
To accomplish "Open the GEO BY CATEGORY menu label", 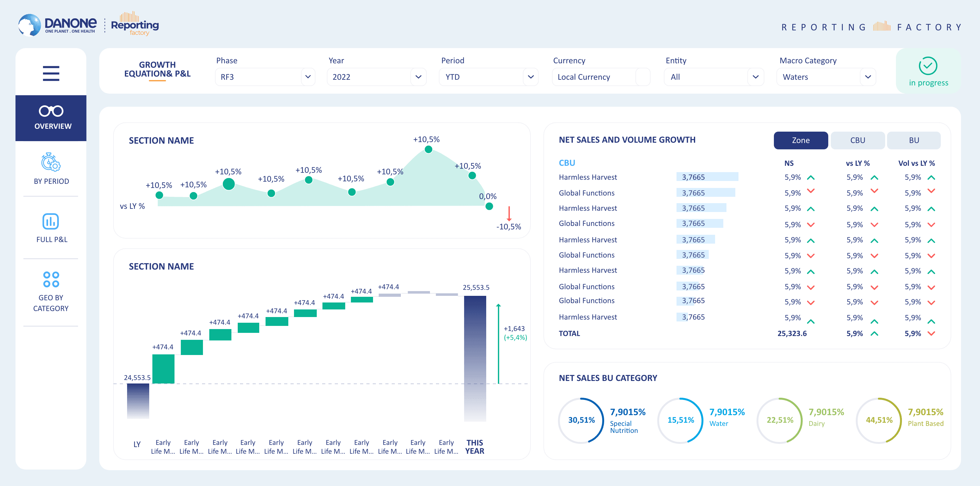I will click(51, 303).
